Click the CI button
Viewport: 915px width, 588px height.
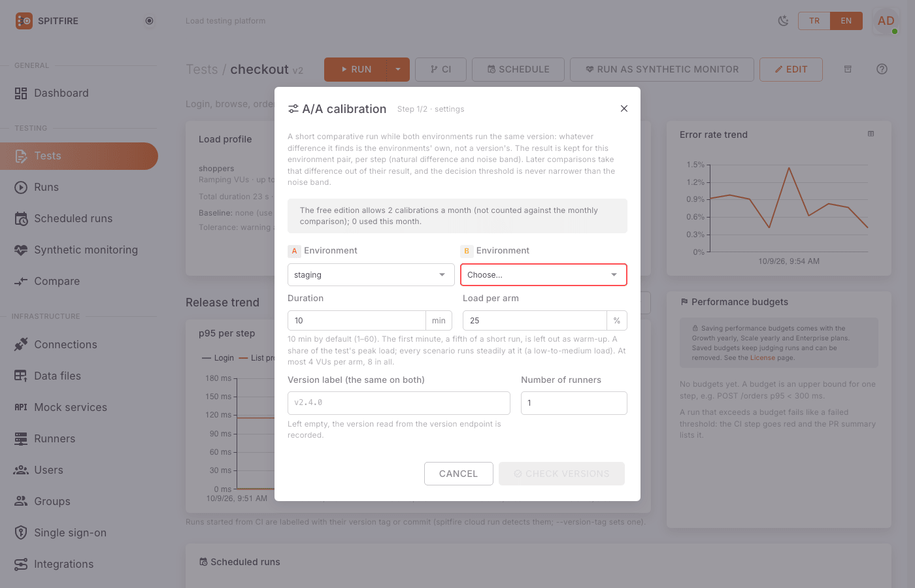441,69
